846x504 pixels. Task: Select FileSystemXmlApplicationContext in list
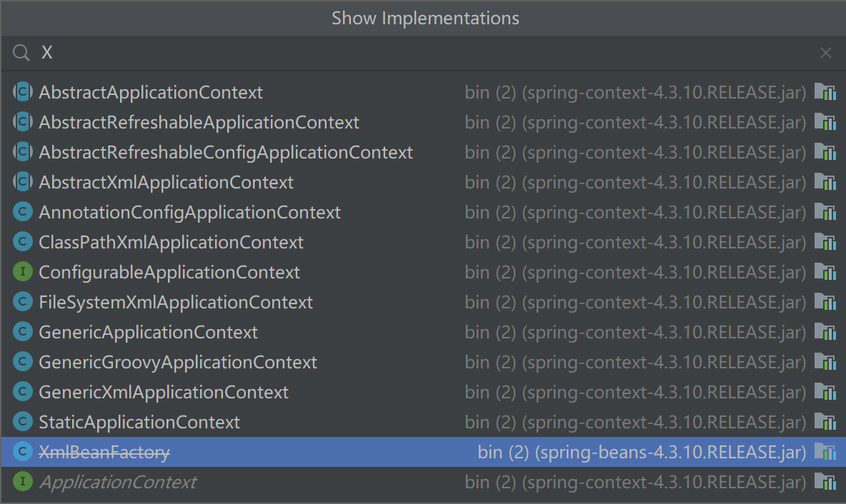click(x=175, y=302)
